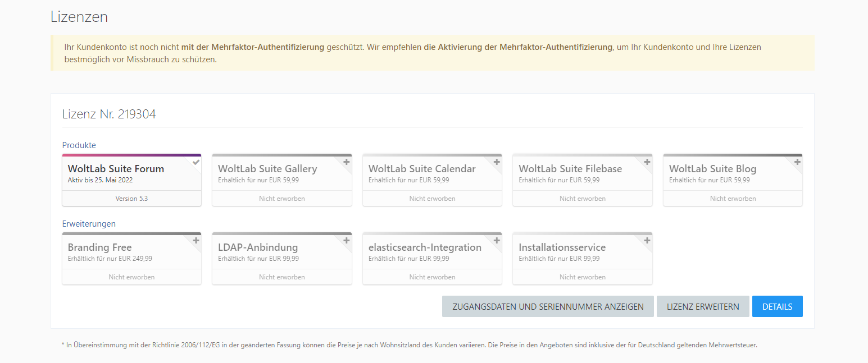Click the Branding Free extension title
Image resolution: width=868 pixels, height=363 pixels.
coord(99,247)
